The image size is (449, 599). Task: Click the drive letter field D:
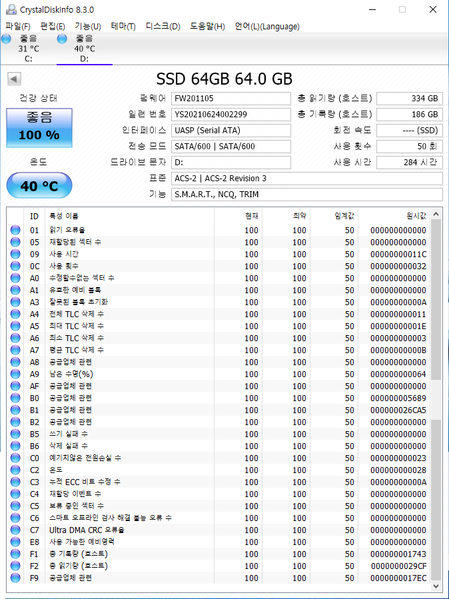click(x=231, y=162)
